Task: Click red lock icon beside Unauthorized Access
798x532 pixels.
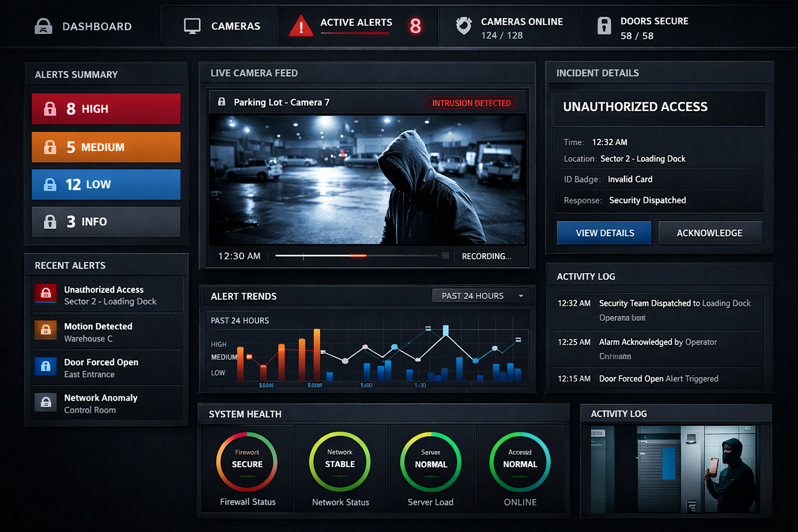Action: [46, 293]
